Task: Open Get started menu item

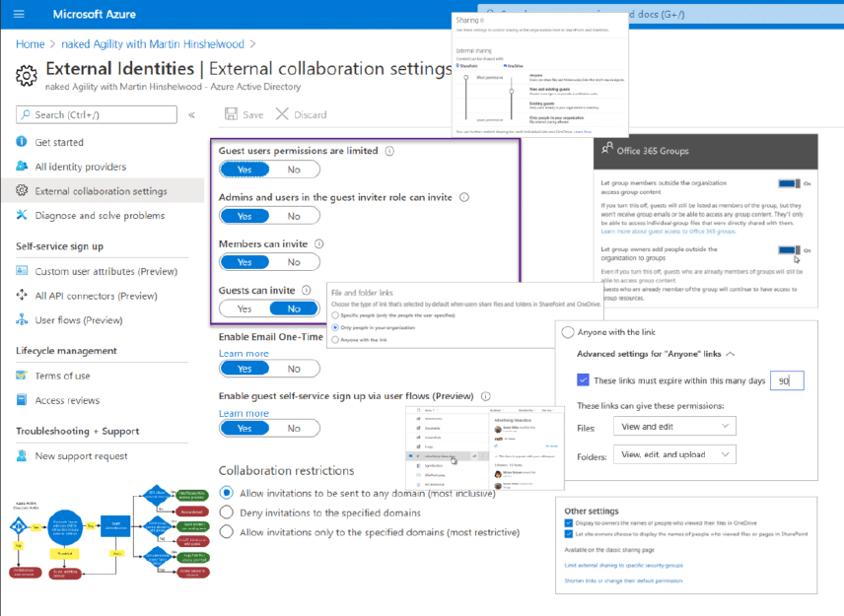Action: coord(59,143)
